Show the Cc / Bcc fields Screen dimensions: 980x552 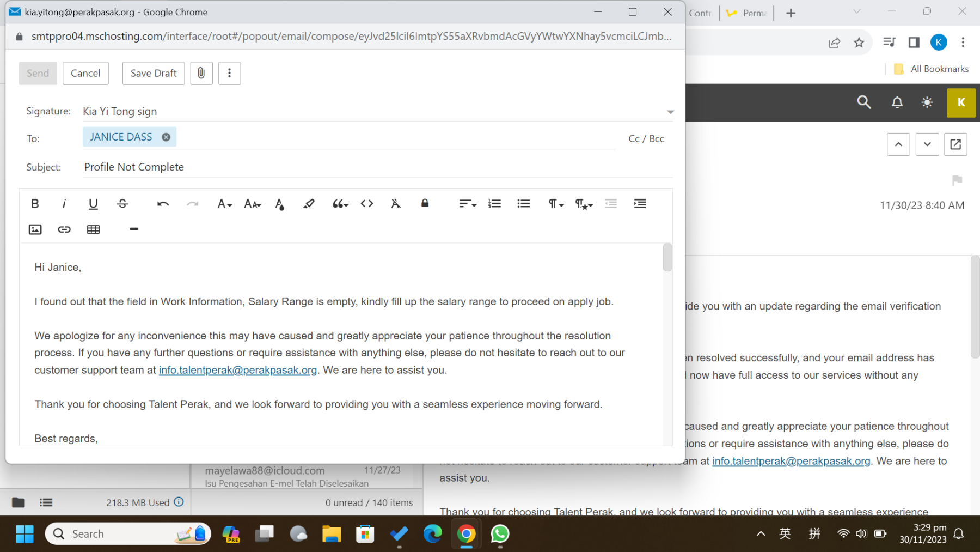646,139
